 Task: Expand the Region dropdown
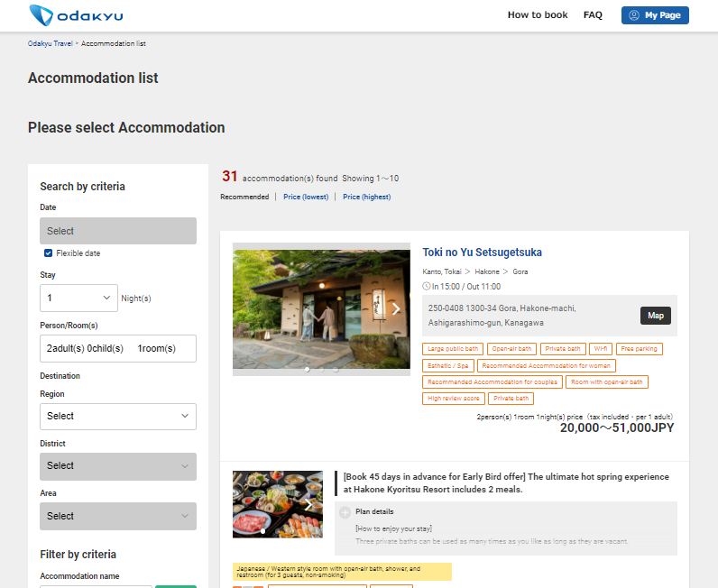[x=117, y=416]
